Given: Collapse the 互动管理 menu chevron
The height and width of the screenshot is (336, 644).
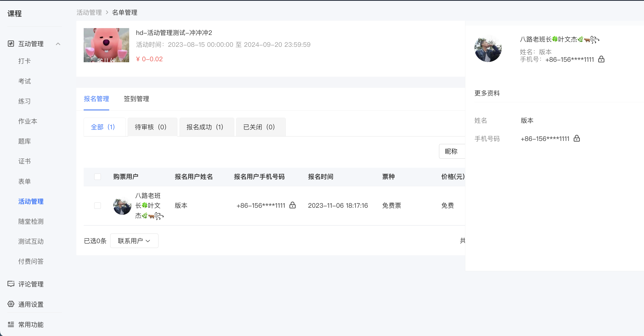Looking at the screenshot, I should click(x=58, y=44).
